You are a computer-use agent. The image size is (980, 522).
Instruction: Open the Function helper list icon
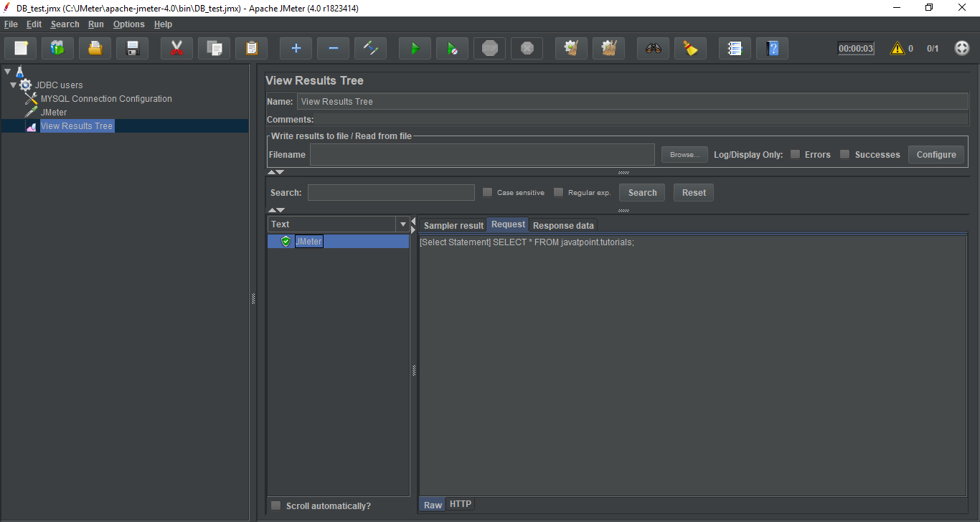click(x=735, y=49)
